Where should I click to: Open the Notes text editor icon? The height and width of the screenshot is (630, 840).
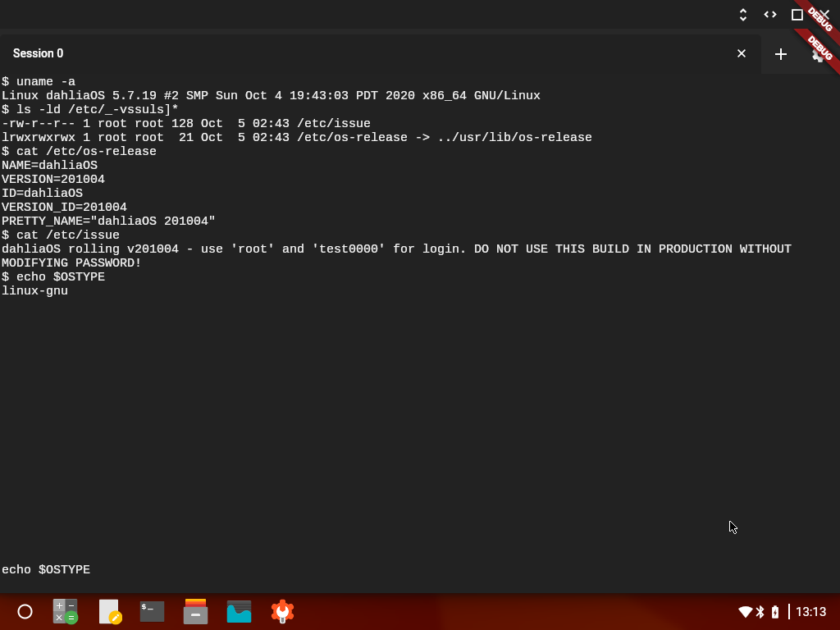[111, 611]
